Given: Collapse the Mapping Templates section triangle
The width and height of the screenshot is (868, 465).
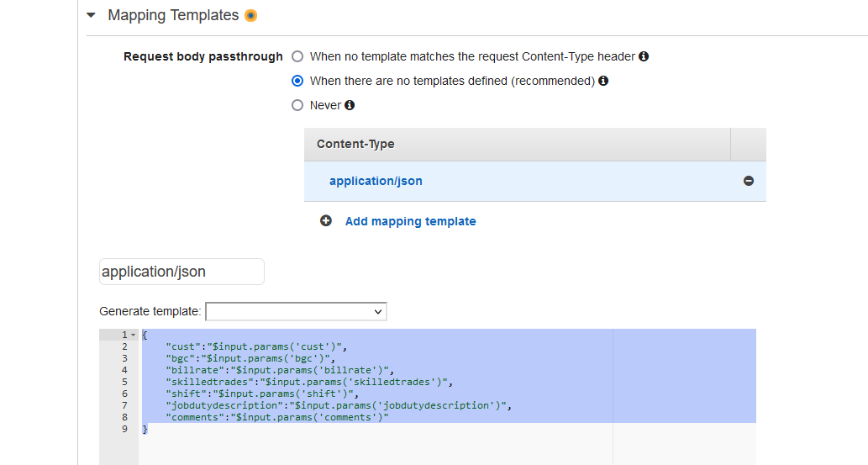Looking at the screenshot, I should [x=91, y=15].
